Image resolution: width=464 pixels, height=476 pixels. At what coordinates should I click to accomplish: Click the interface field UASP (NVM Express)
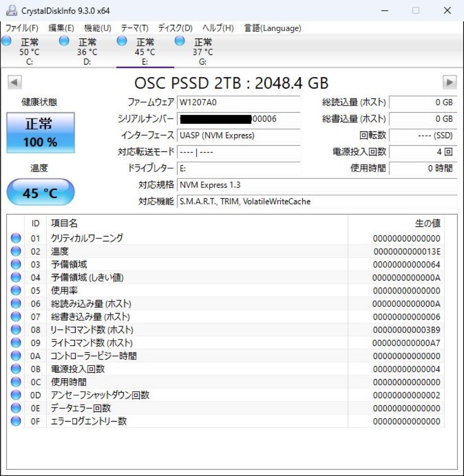(x=239, y=135)
